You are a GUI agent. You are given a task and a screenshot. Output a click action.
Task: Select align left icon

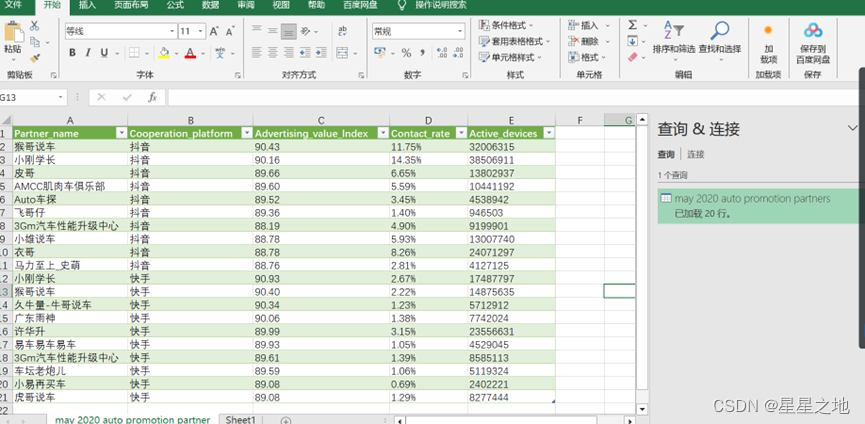pos(257,53)
